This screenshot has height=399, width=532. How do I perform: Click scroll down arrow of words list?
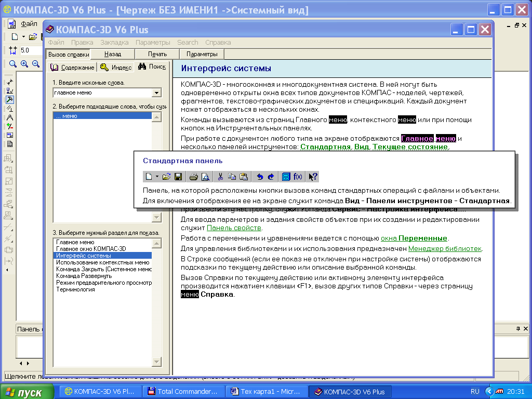coord(156,218)
